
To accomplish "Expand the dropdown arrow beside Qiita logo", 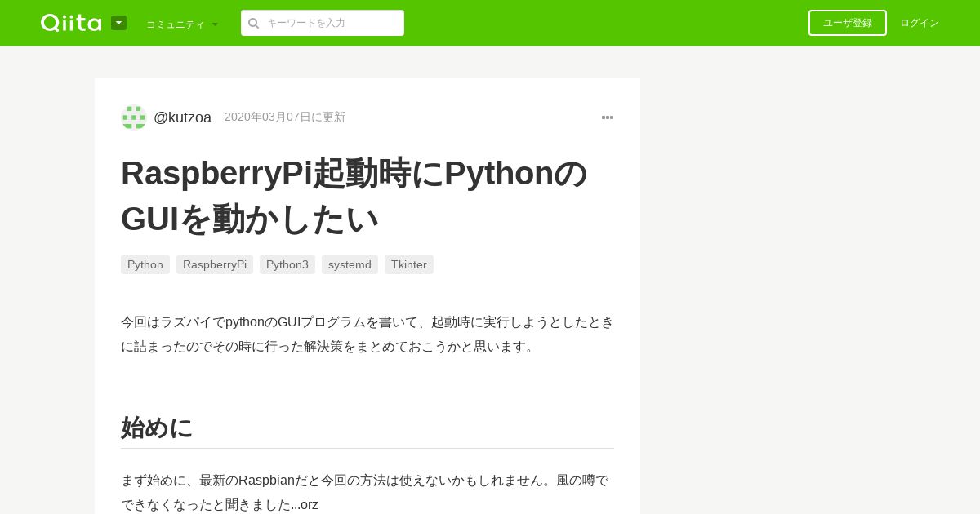I will (118, 23).
